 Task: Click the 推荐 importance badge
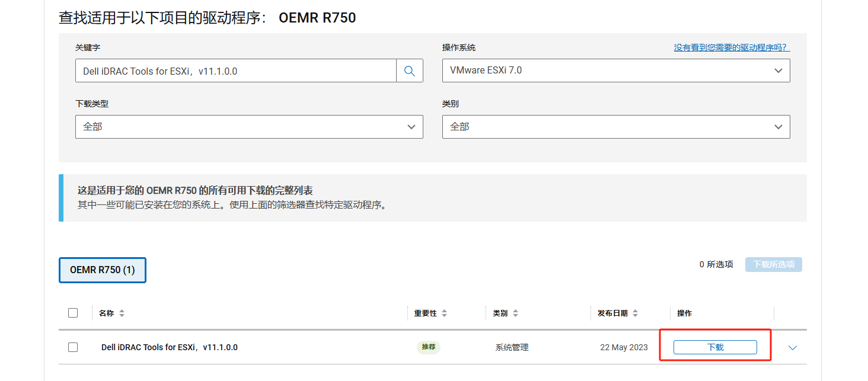click(429, 347)
